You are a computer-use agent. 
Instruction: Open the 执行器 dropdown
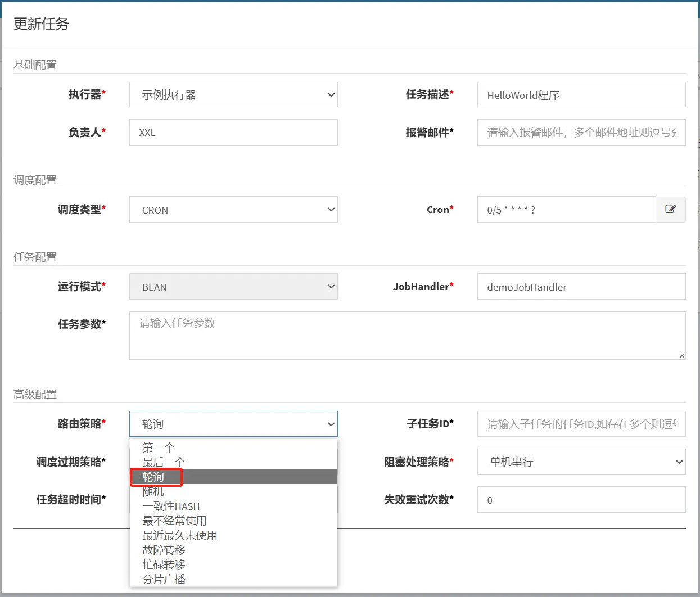[x=233, y=94]
